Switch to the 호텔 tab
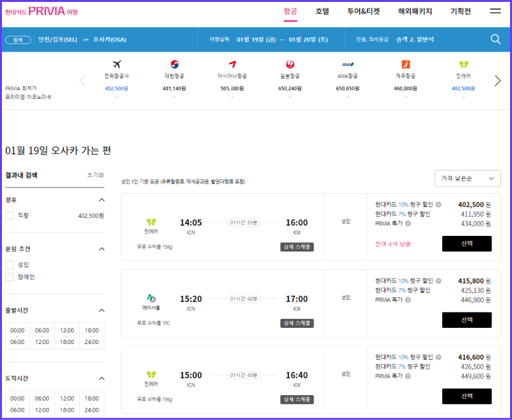512x420 pixels. point(323,12)
